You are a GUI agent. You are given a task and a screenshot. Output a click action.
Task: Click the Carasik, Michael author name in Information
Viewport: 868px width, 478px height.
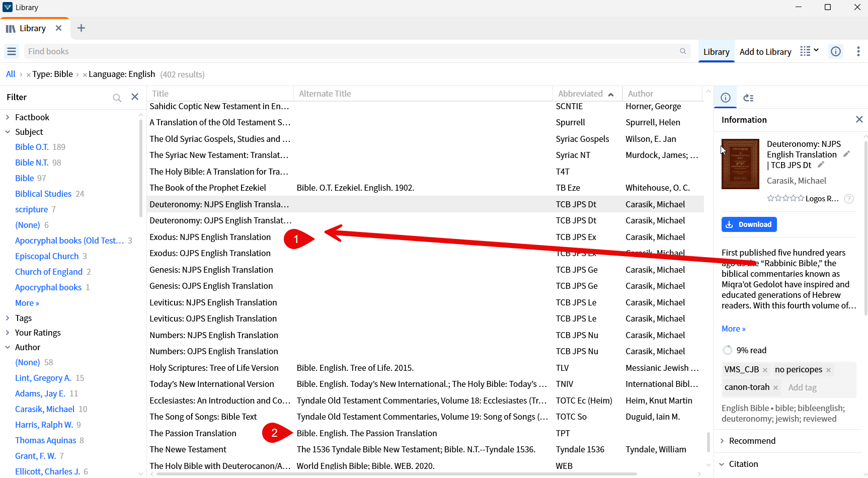click(x=796, y=181)
